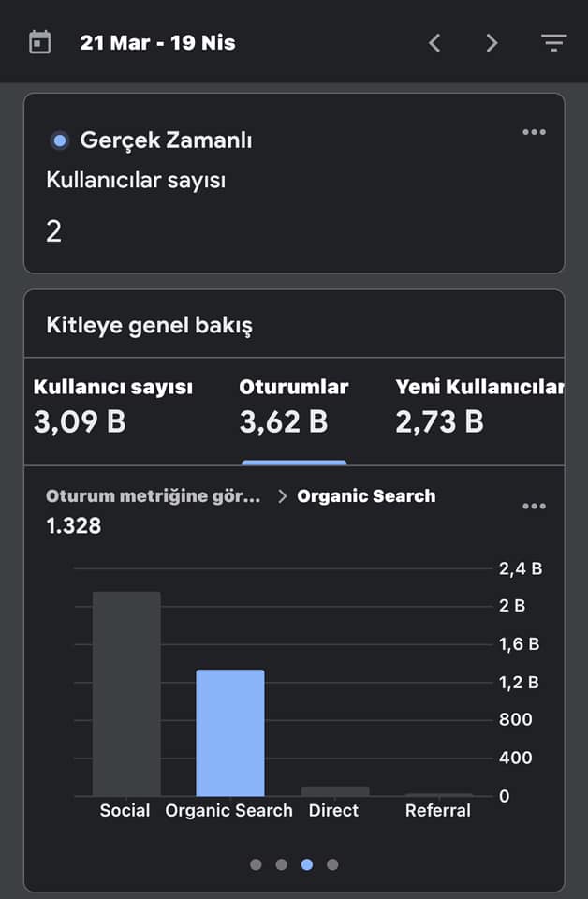Select the Kullanıcı sayısı metric tab
Viewport: 588px width, 899px height.
(x=113, y=410)
